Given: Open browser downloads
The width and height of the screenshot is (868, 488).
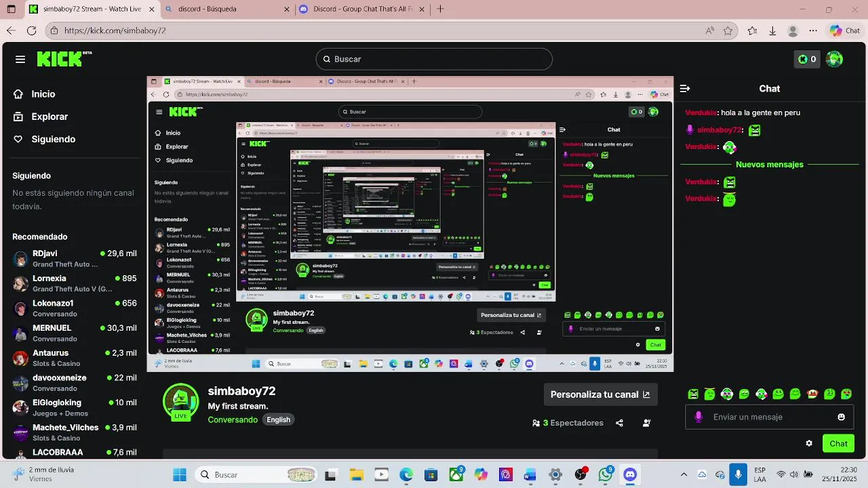Looking at the screenshot, I should pyautogui.click(x=772, y=30).
